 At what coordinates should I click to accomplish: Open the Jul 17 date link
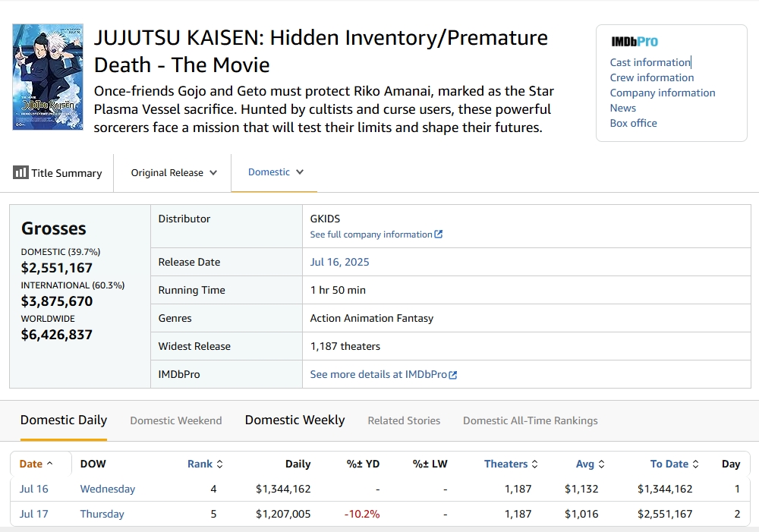(x=34, y=514)
